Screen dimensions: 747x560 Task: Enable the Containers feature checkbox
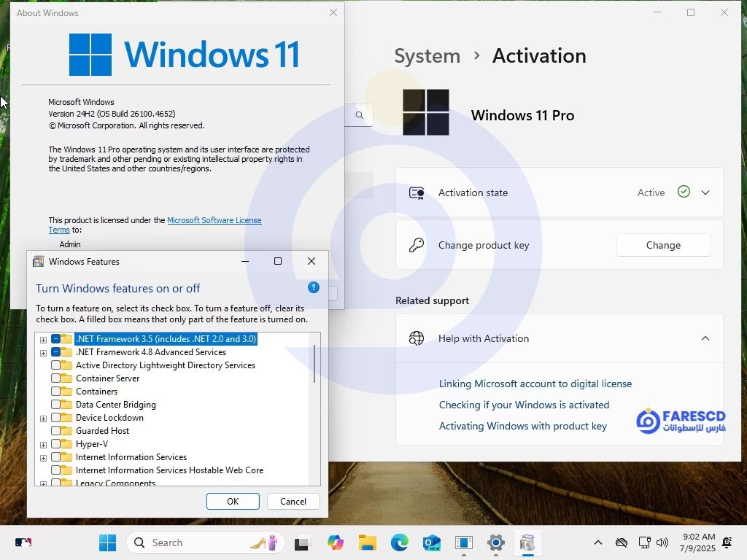[x=55, y=392]
